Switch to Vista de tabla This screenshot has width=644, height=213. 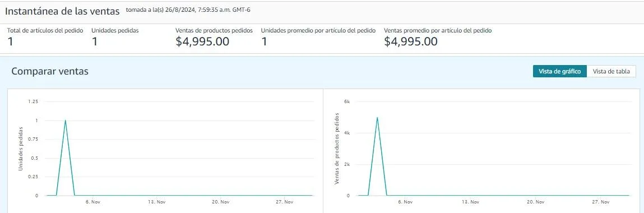click(x=611, y=71)
